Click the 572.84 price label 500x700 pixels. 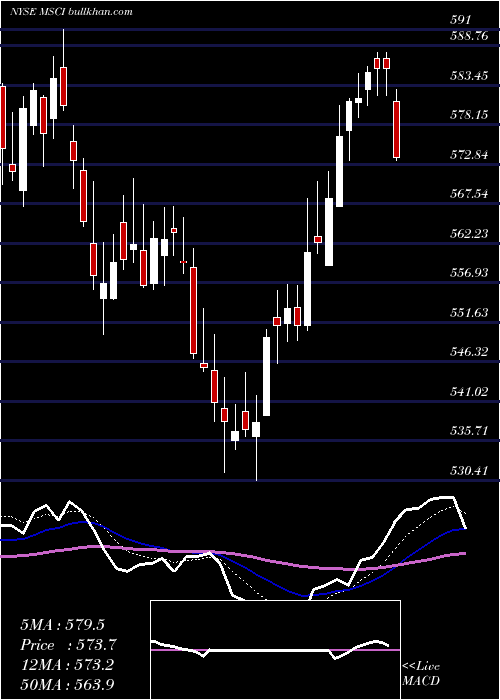point(469,155)
